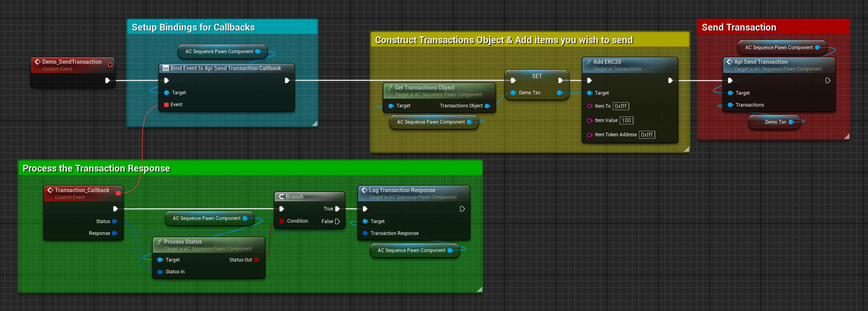Viewport: 868px width, 311px height.
Task: Click the Status Out red pin
Action: point(256,260)
